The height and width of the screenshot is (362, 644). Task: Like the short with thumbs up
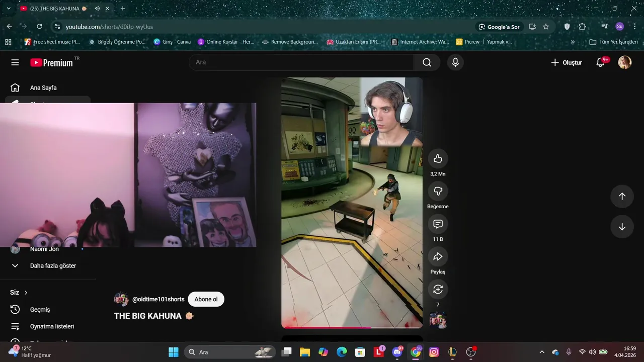(x=438, y=159)
